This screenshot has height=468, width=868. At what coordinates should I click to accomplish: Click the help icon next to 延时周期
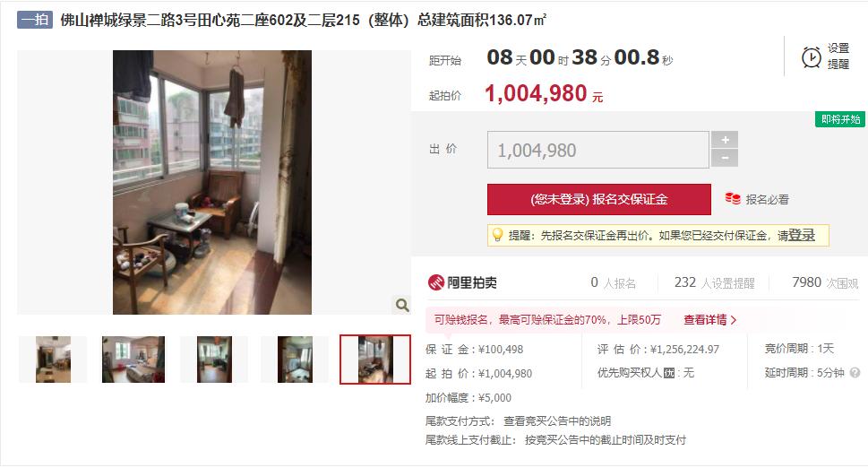point(855,373)
